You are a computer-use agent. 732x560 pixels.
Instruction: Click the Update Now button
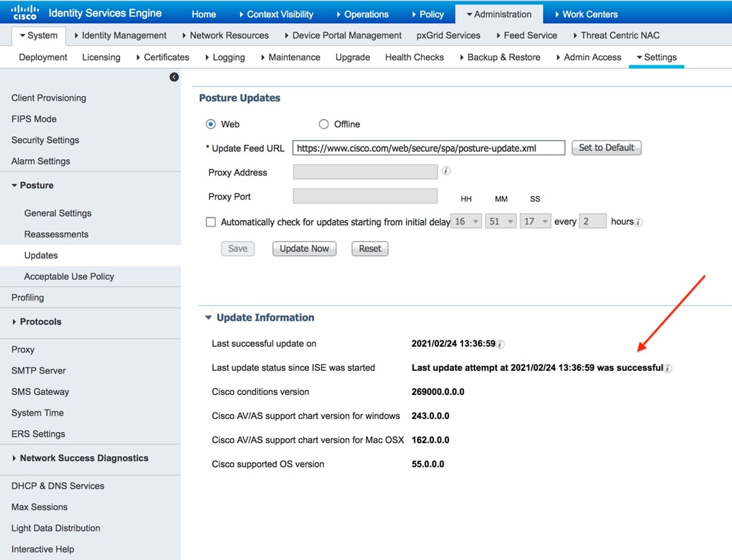tap(304, 248)
